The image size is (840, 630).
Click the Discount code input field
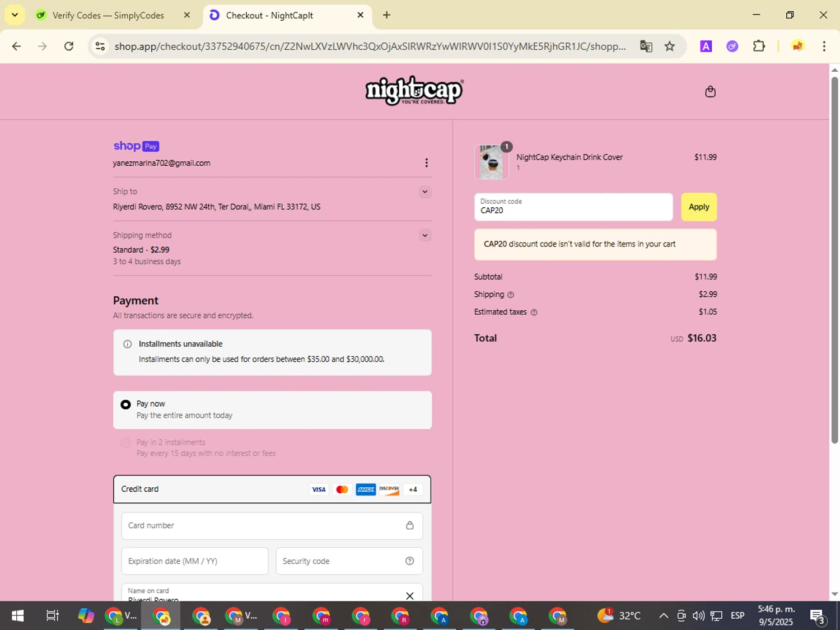[x=573, y=207]
